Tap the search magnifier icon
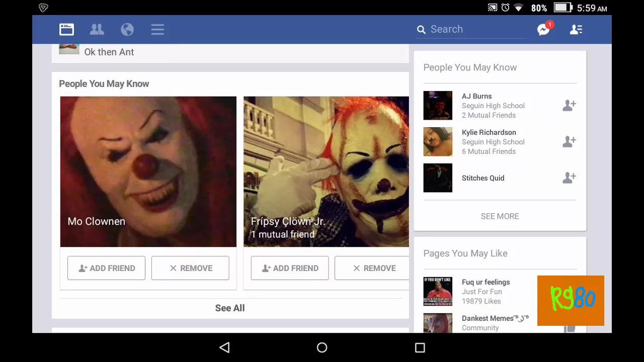 pos(421,30)
